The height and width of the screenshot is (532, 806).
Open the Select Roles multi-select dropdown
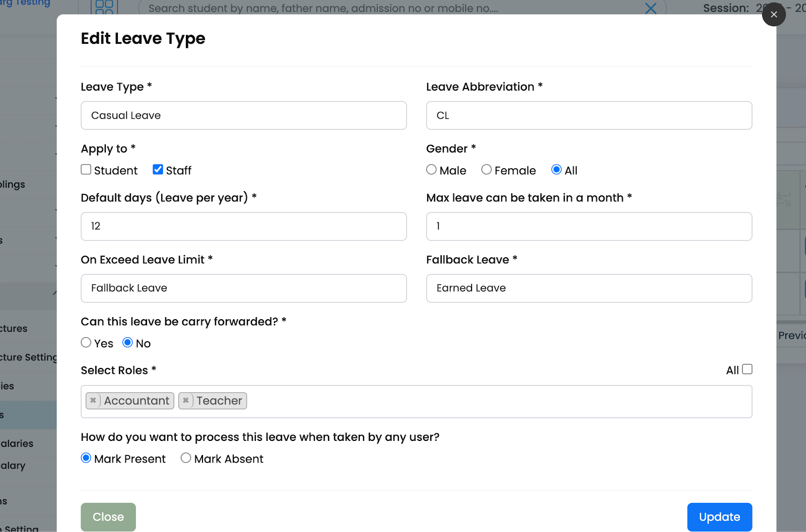coord(453,401)
